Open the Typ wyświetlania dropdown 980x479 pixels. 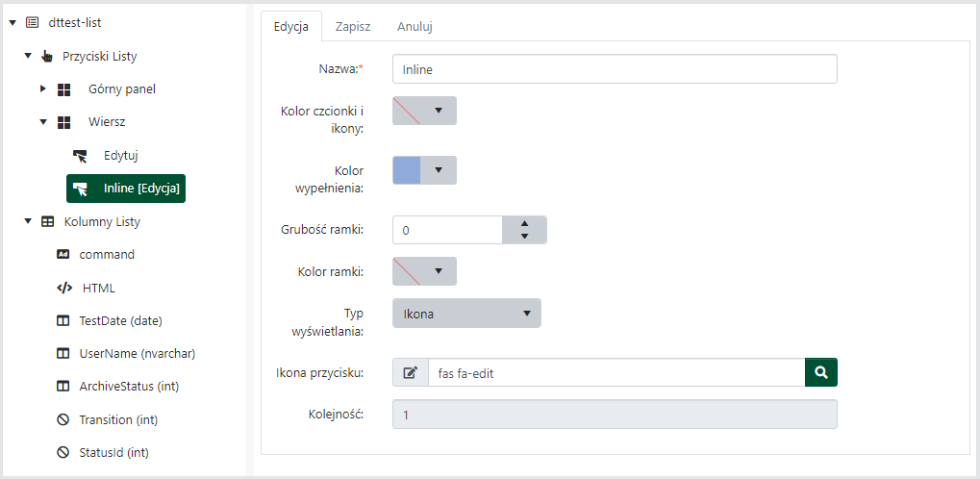466,314
